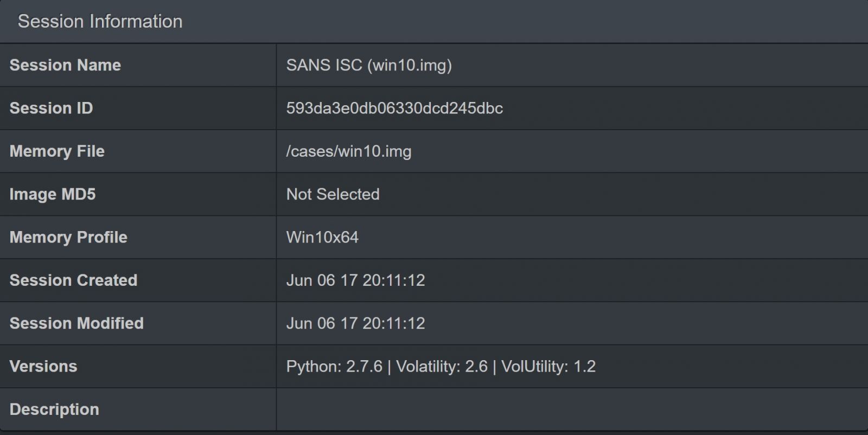This screenshot has width=868, height=435.
Task: Click the Volatility: 2.6 version text
Action: click(442, 366)
